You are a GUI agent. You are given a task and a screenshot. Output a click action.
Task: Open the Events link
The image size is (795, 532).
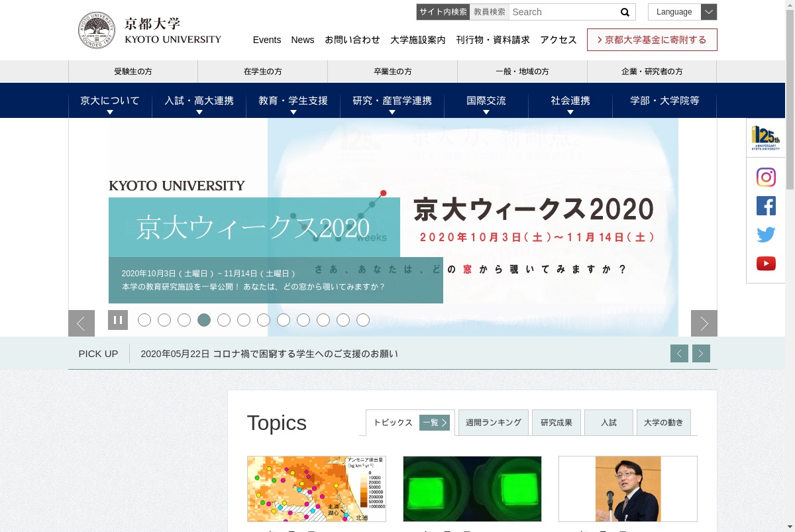pos(267,40)
